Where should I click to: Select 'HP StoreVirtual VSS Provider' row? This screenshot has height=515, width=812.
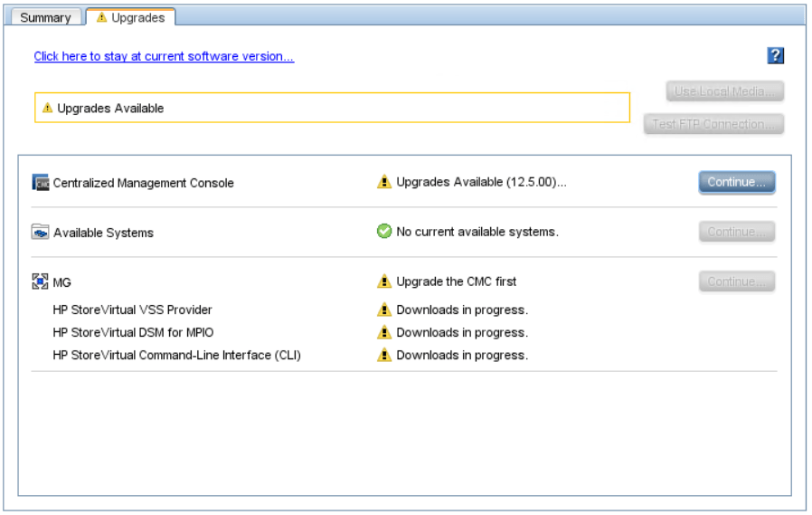pos(133,310)
